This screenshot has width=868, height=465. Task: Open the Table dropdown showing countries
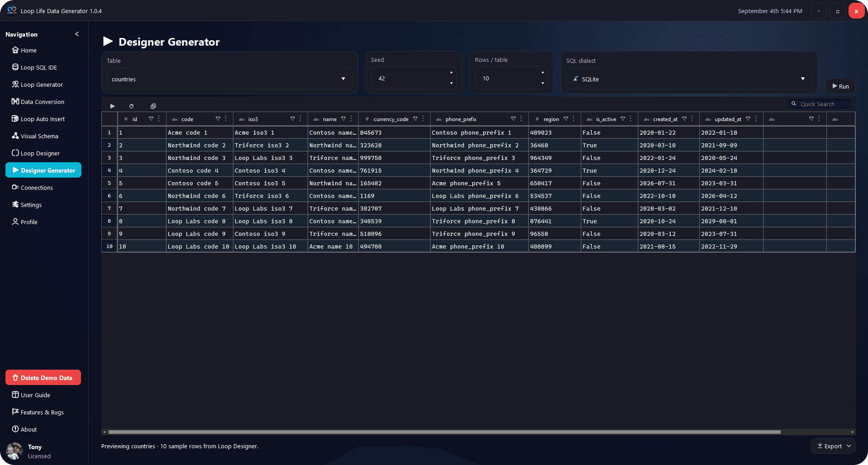tap(229, 79)
